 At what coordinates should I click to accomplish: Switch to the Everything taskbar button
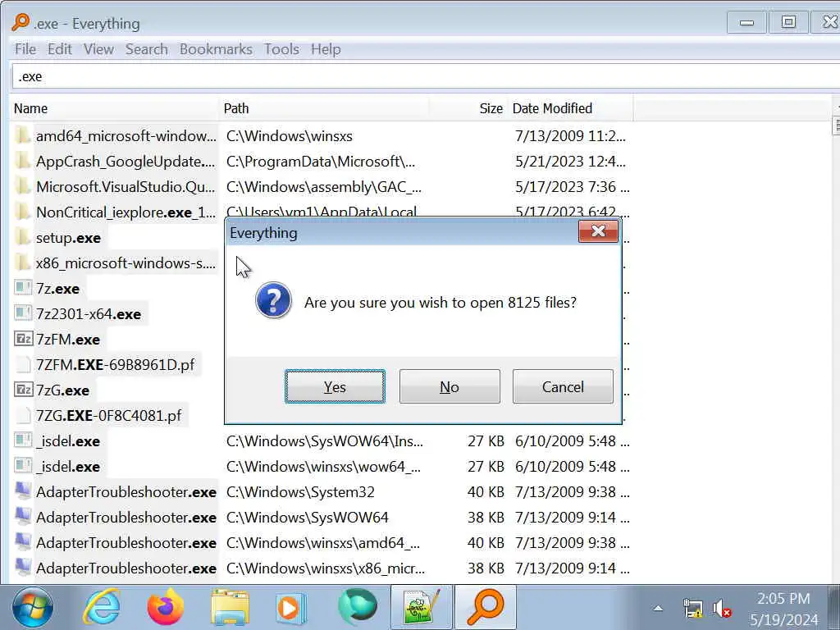(x=486, y=606)
